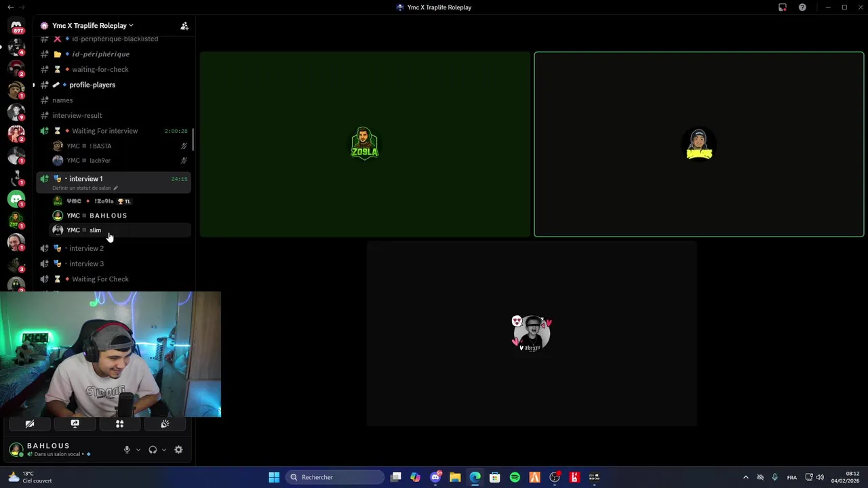The image size is (868, 488).
Task: Focus the BAHLOUS speaking video tile
Action: click(699, 144)
